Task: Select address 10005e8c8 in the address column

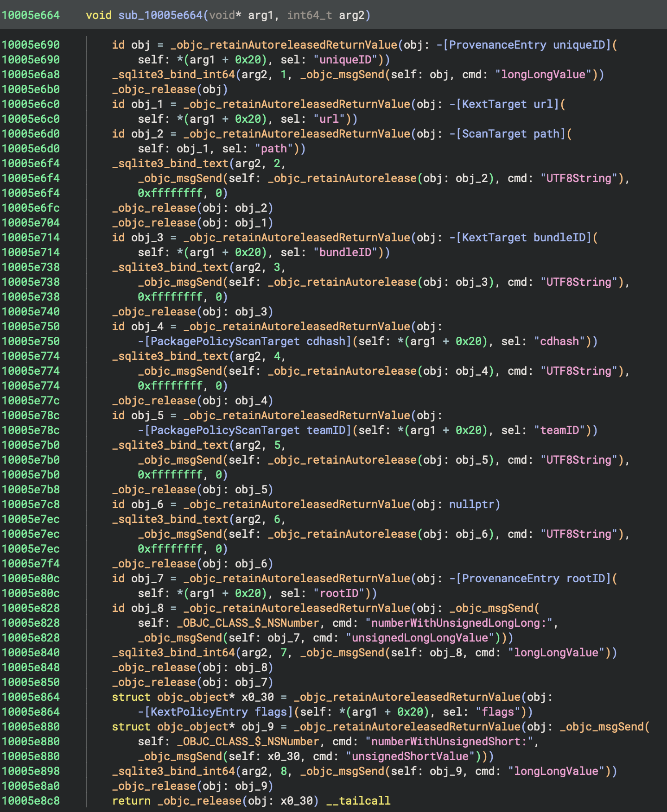Action: 31,801
